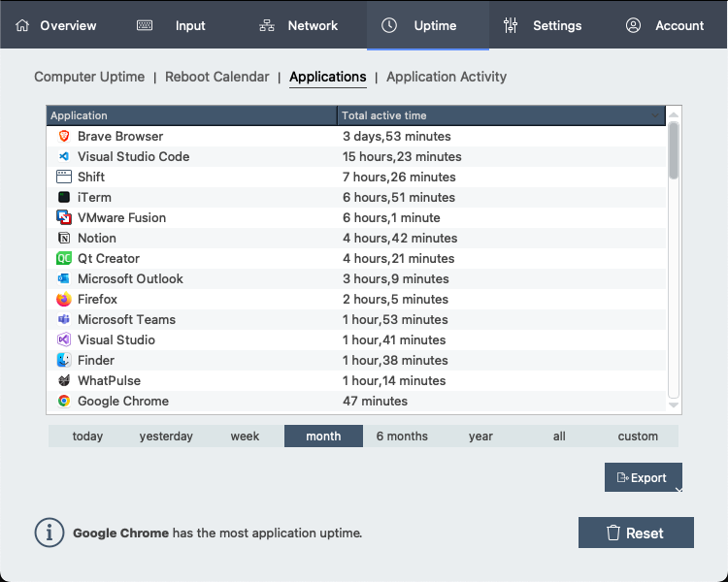Click the Google Chrome row icon
The width and height of the screenshot is (728, 582).
[64, 402]
